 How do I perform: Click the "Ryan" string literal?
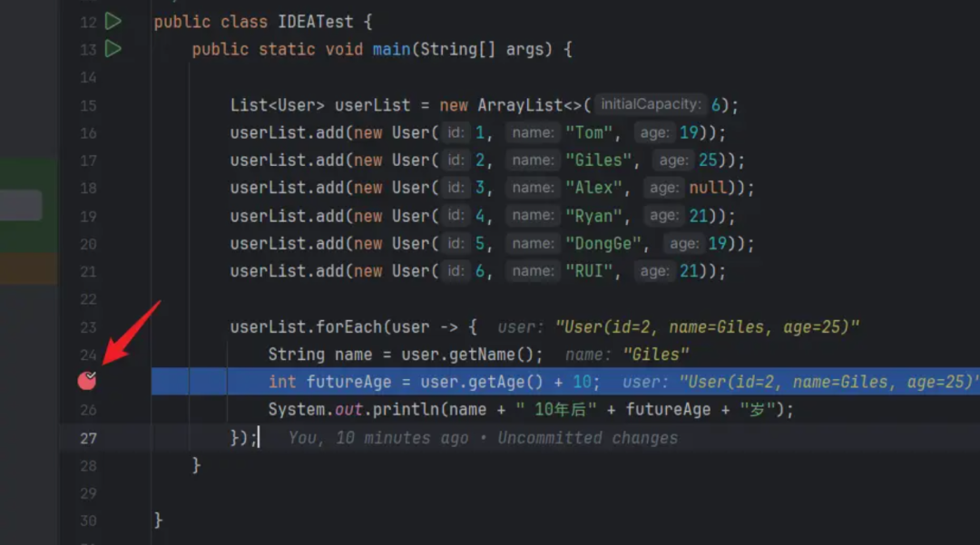coord(593,216)
